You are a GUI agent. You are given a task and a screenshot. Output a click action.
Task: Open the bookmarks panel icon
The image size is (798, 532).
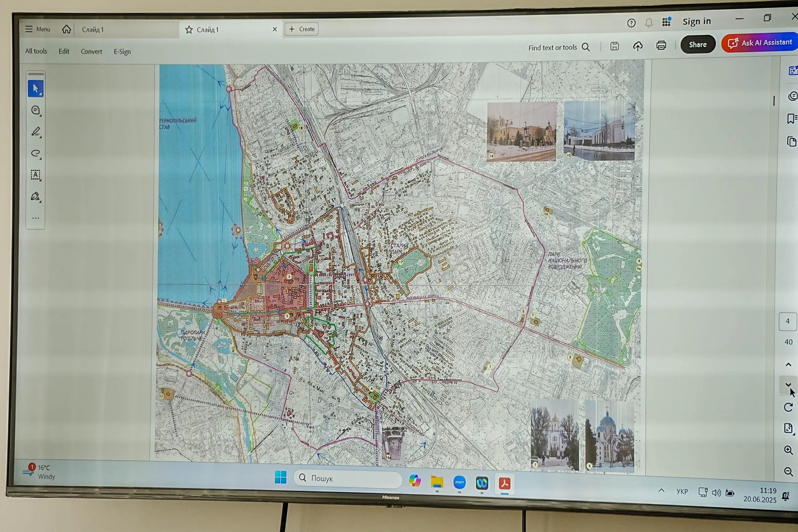point(792,118)
